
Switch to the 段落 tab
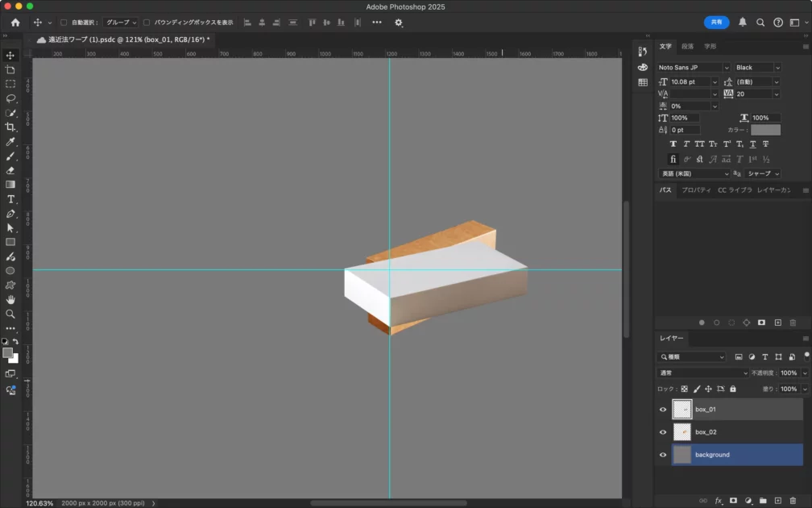pos(687,47)
